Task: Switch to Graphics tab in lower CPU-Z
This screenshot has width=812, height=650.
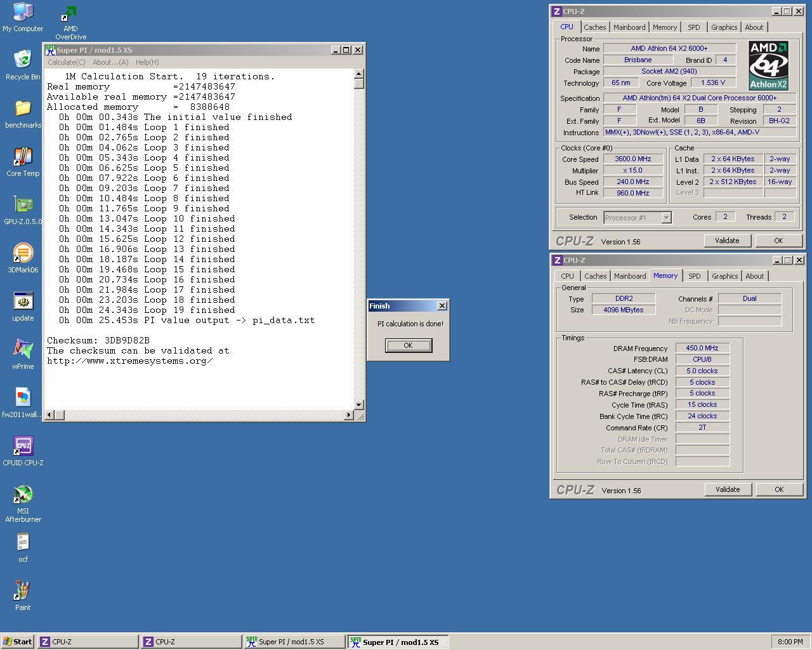Action: coord(725,276)
